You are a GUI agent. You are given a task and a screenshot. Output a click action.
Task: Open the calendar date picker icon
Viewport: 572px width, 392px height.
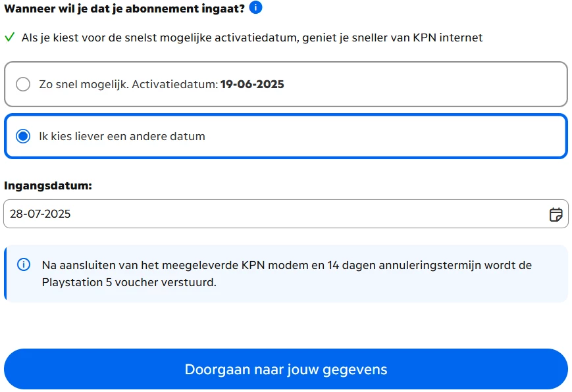556,214
